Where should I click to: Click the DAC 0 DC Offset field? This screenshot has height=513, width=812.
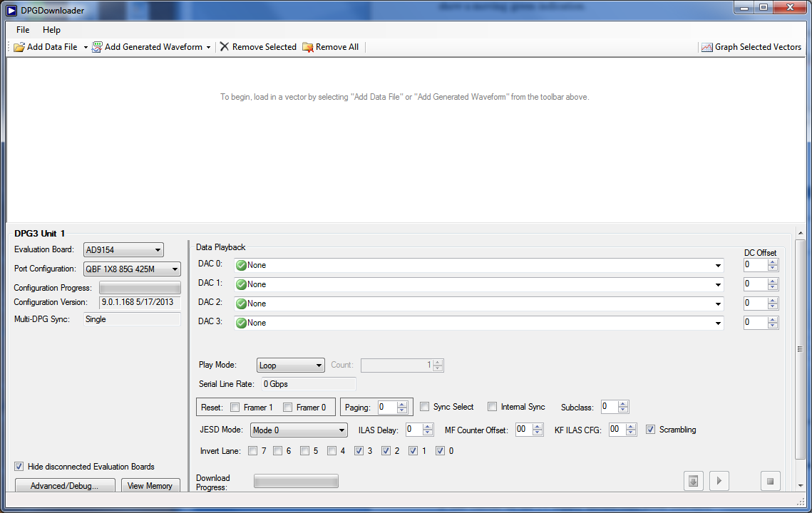(x=756, y=265)
